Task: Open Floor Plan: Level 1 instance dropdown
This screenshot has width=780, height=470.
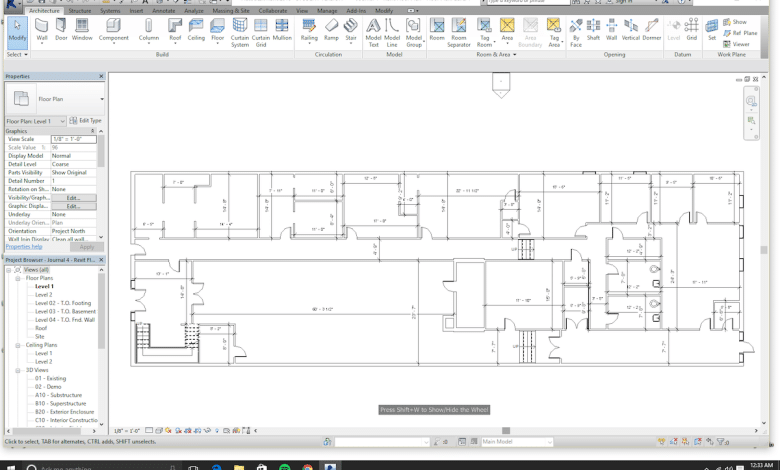Action: pyautogui.click(x=35, y=121)
